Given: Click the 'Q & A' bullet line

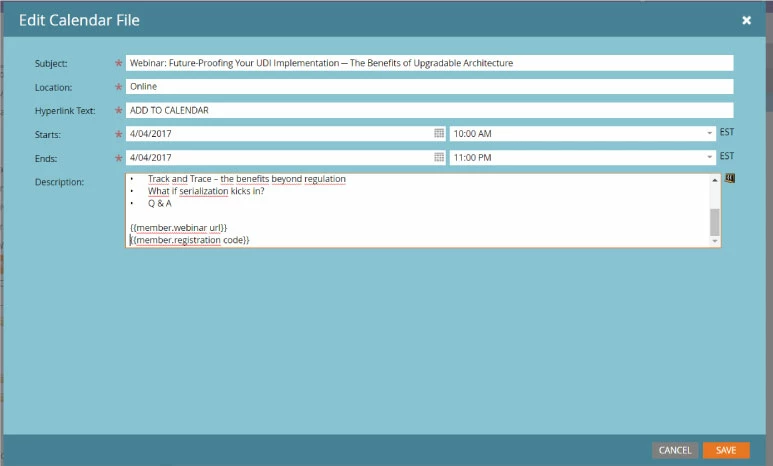Looking at the screenshot, I should tap(160, 203).
